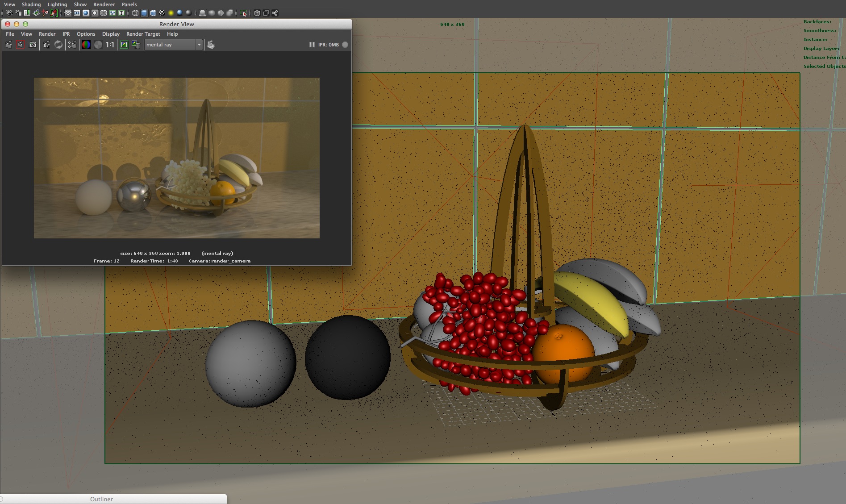Take a snapshot with the camera icon

[x=33, y=45]
